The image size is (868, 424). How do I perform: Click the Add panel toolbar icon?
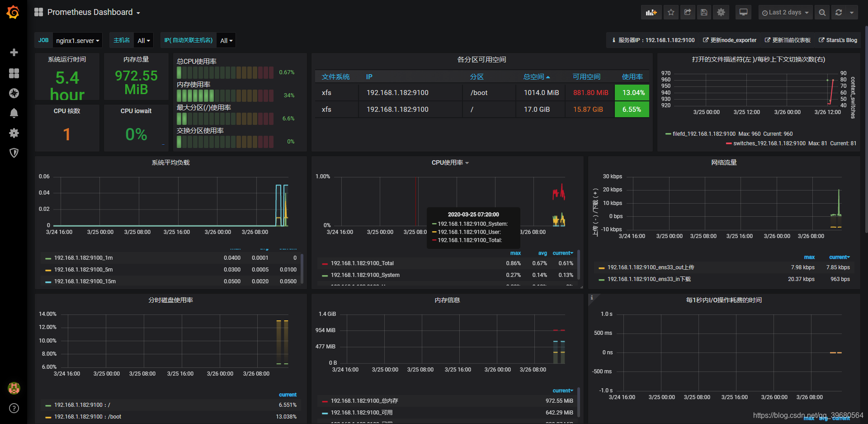point(651,12)
